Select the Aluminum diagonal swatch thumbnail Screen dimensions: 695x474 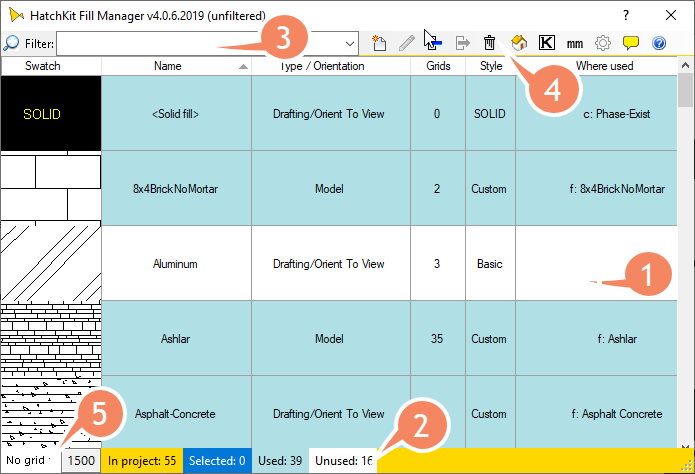tap(51, 263)
